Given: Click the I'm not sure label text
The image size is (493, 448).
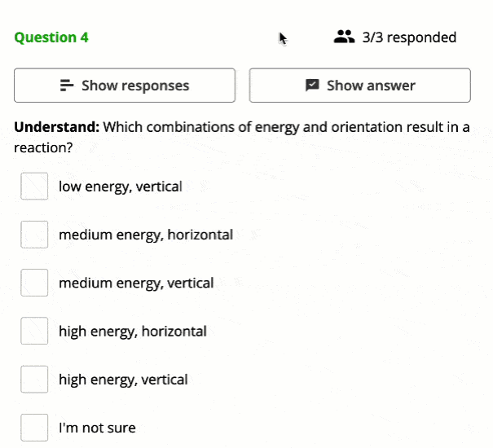Looking at the screenshot, I should coord(97,428).
